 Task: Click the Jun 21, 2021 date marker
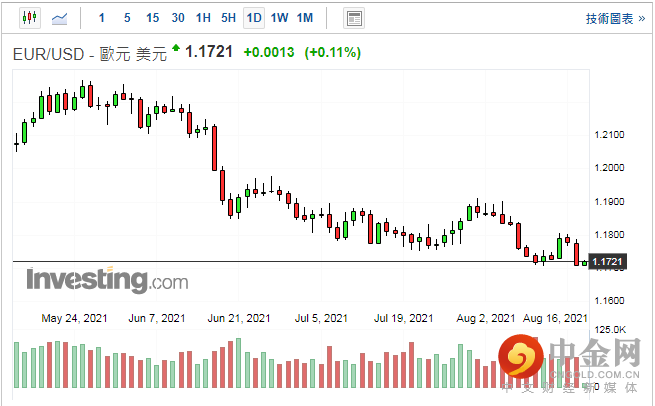(239, 318)
